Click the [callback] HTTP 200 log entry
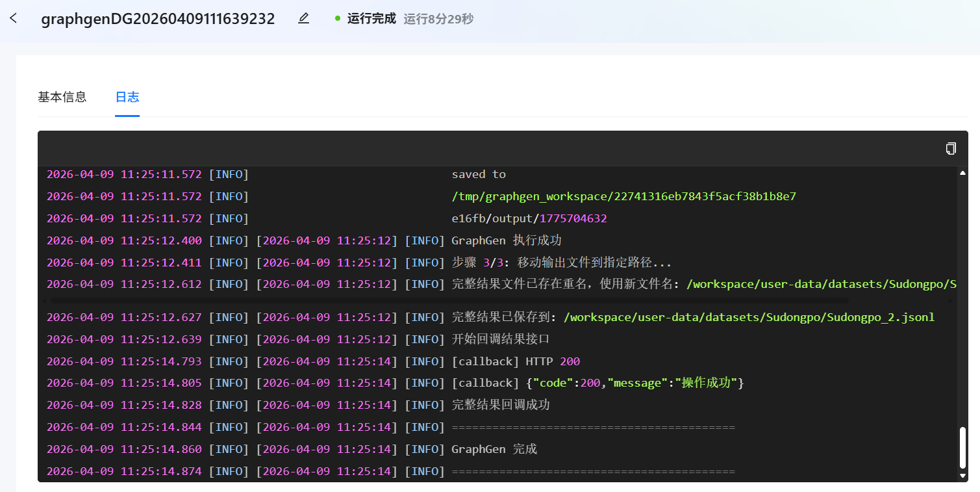The height and width of the screenshot is (492, 980). coord(516,361)
